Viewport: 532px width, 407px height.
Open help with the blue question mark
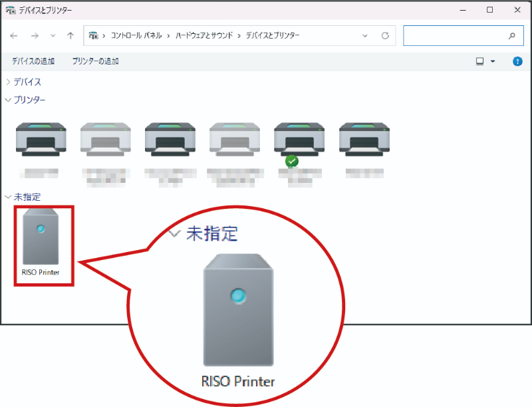tap(517, 61)
